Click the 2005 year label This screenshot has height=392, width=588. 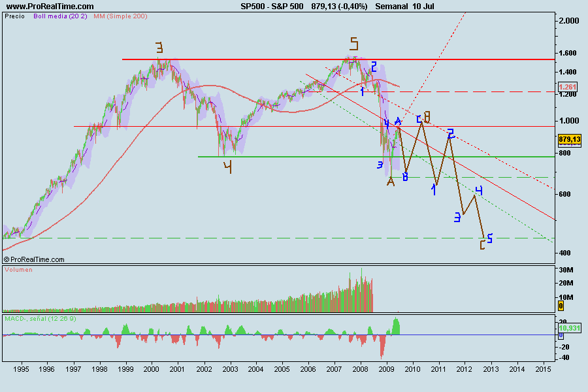282,369
